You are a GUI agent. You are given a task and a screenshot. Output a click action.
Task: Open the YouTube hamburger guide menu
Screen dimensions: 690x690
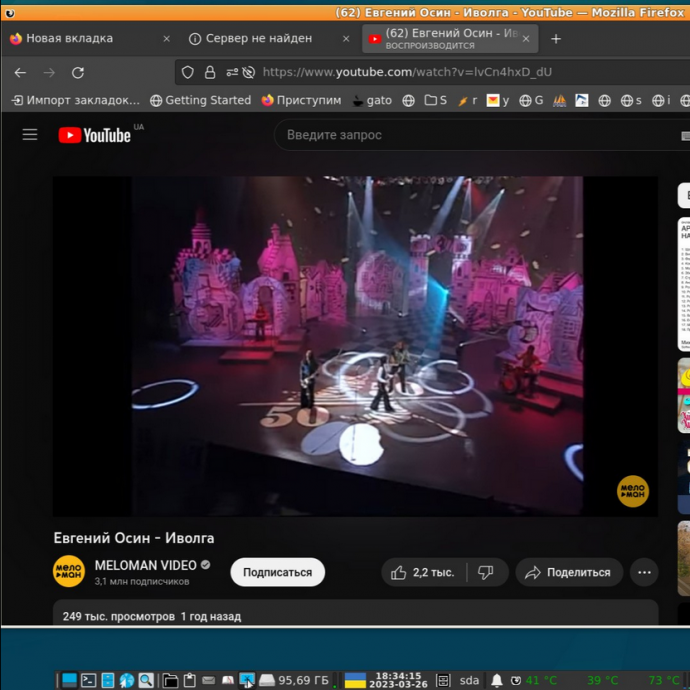tap(30, 135)
